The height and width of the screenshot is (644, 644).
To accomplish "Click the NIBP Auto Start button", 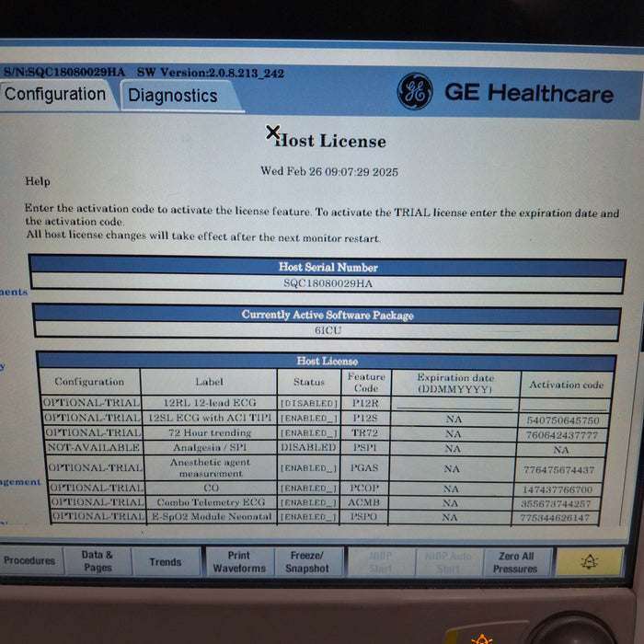I will pos(448,561).
